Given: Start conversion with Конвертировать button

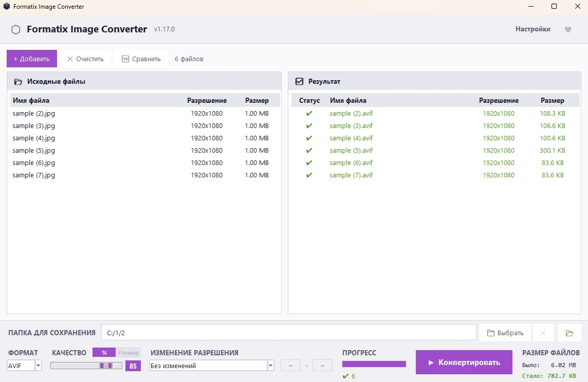Looking at the screenshot, I should (464, 362).
